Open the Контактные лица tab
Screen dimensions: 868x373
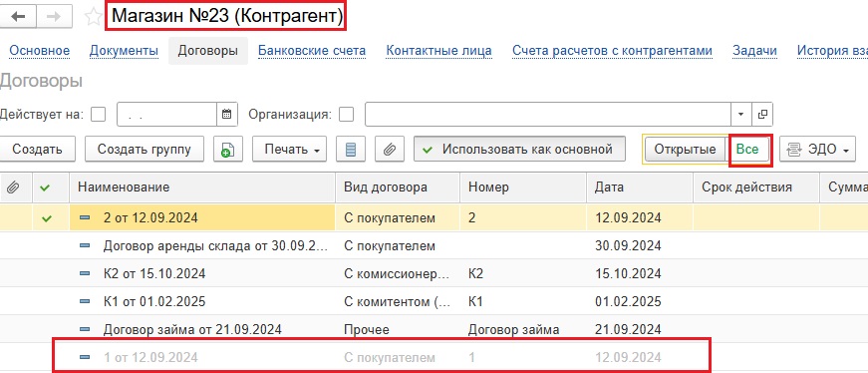[x=438, y=51]
